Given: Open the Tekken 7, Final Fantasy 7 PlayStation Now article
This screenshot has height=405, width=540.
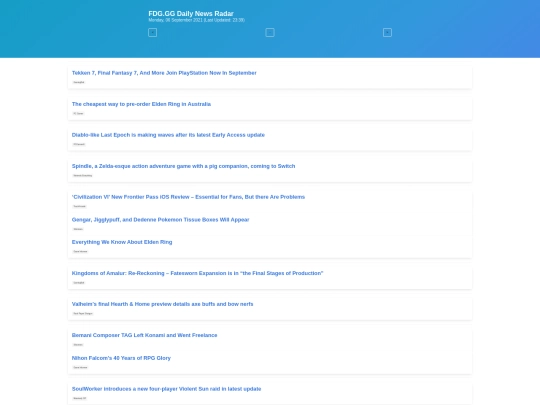Looking at the screenshot, I should pos(164,73).
